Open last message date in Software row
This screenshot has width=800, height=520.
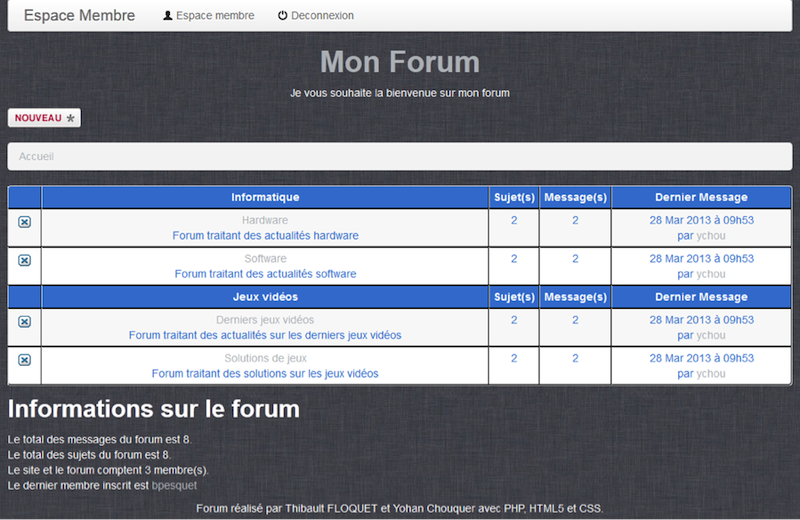click(701, 258)
